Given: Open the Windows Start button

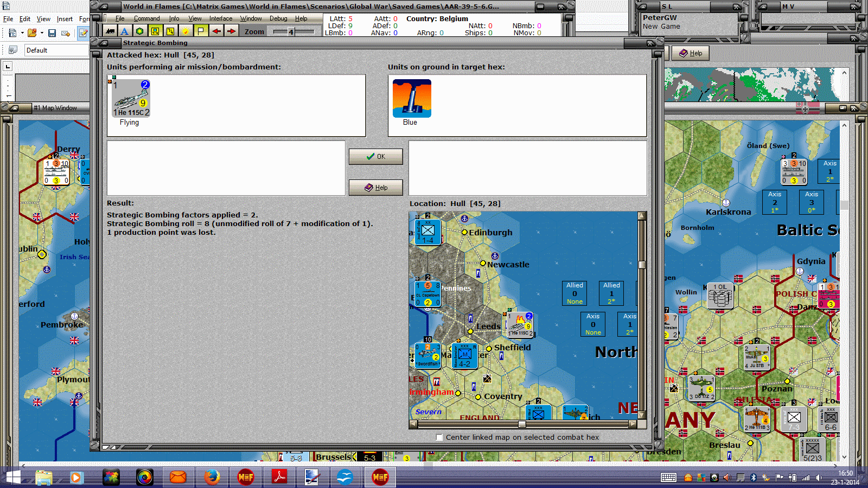Looking at the screenshot, I should (12, 478).
